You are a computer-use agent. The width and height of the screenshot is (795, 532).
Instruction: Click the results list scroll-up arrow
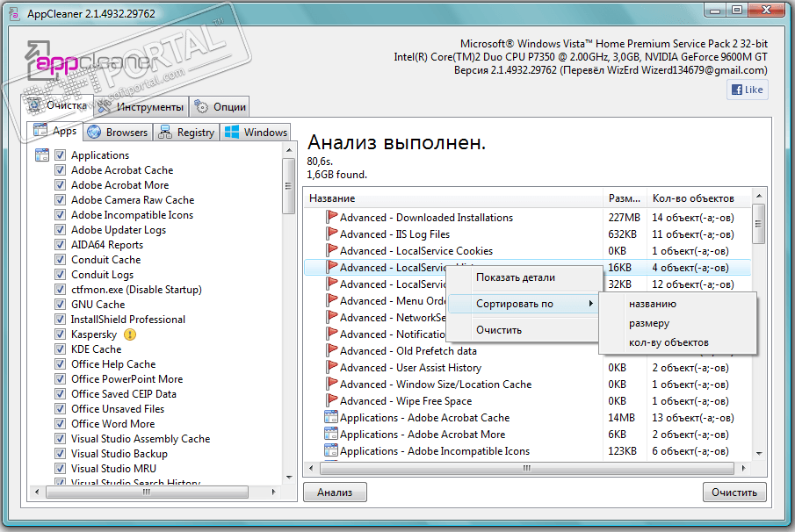[759, 196]
